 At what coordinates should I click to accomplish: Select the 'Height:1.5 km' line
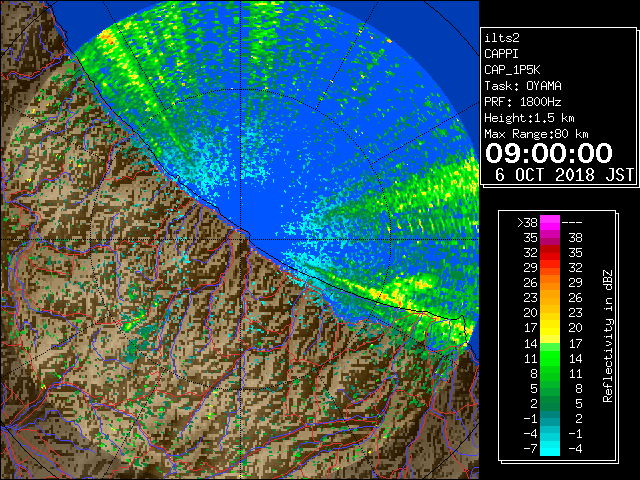[x=529, y=118]
